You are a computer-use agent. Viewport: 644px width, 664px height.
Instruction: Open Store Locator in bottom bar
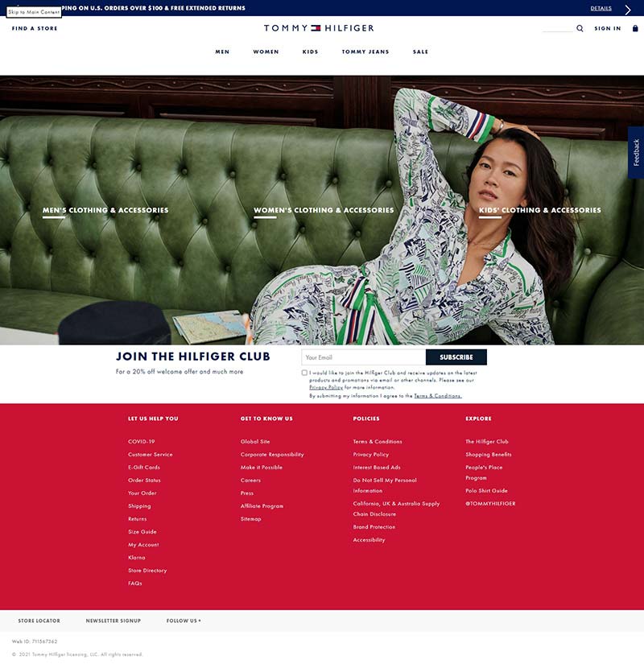pos(39,621)
